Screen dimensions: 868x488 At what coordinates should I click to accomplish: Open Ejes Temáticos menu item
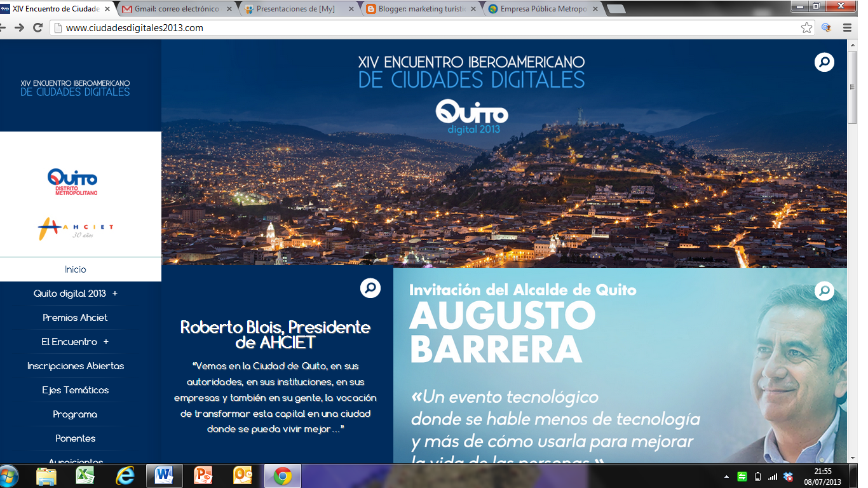[75, 390]
